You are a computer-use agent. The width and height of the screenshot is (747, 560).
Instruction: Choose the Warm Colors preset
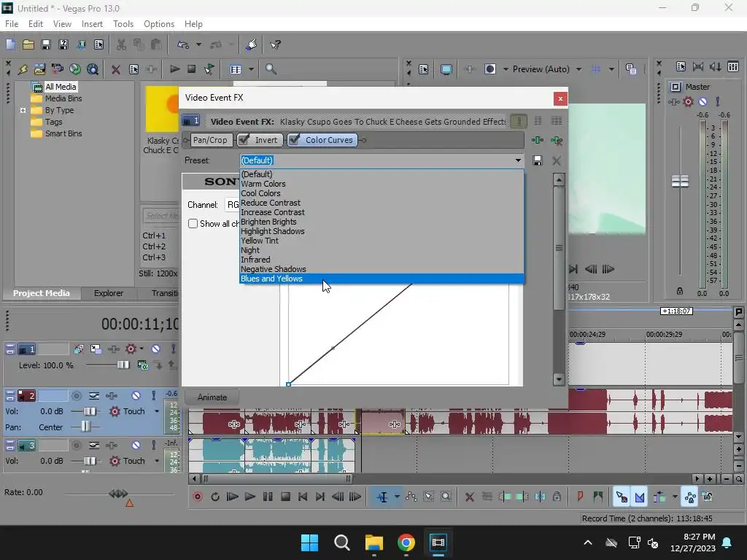(382, 184)
